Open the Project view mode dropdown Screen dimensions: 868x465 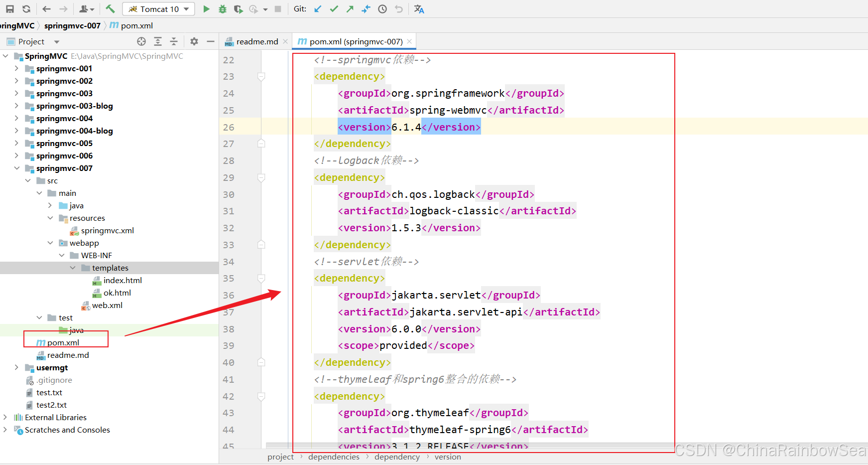(57, 42)
